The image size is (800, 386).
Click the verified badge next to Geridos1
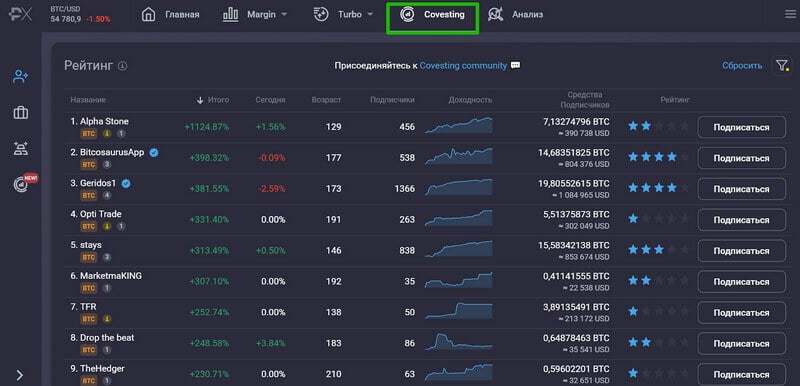point(126,183)
